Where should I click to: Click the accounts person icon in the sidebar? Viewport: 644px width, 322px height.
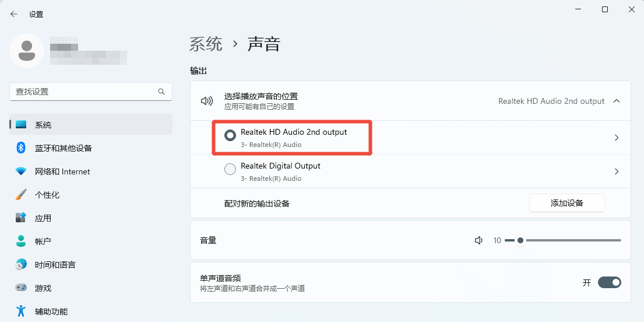[x=21, y=241]
